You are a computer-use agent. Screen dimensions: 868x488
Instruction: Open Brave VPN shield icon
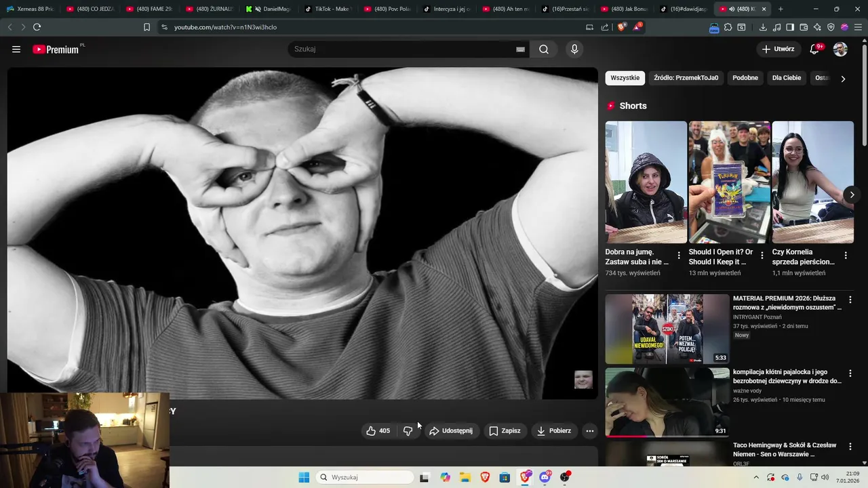point(831,27)
